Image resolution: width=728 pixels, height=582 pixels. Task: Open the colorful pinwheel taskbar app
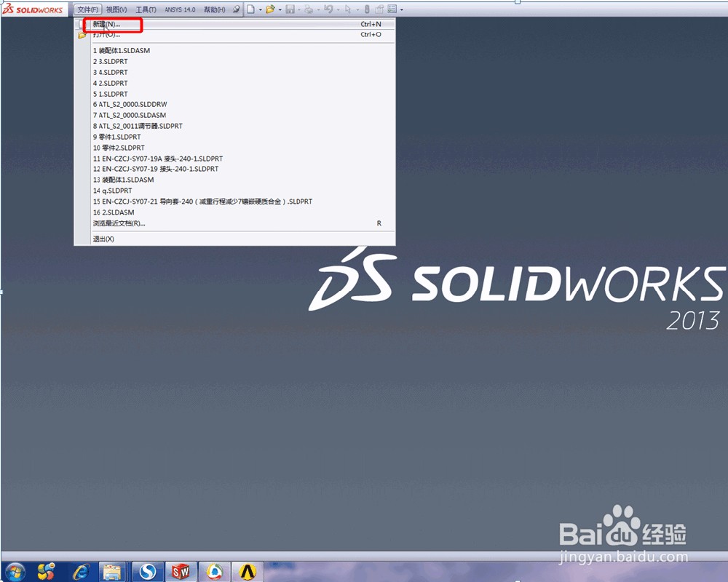(46, 572)
